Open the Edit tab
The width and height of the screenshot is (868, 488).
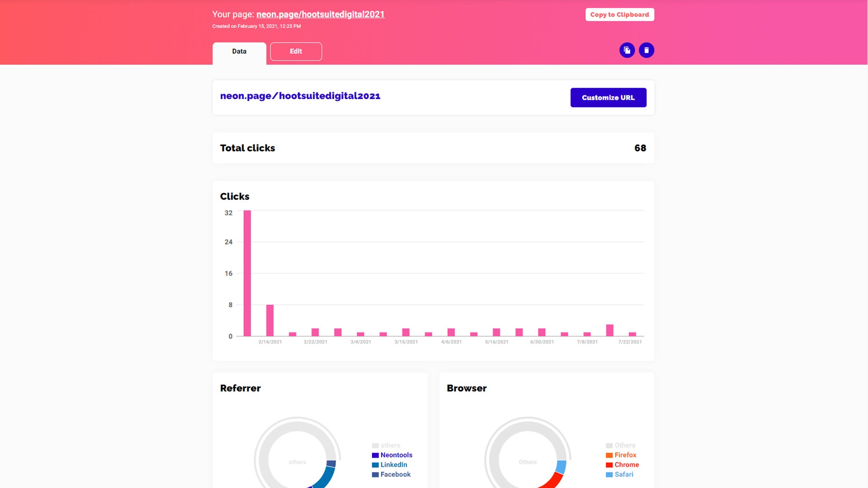[296, 52]
